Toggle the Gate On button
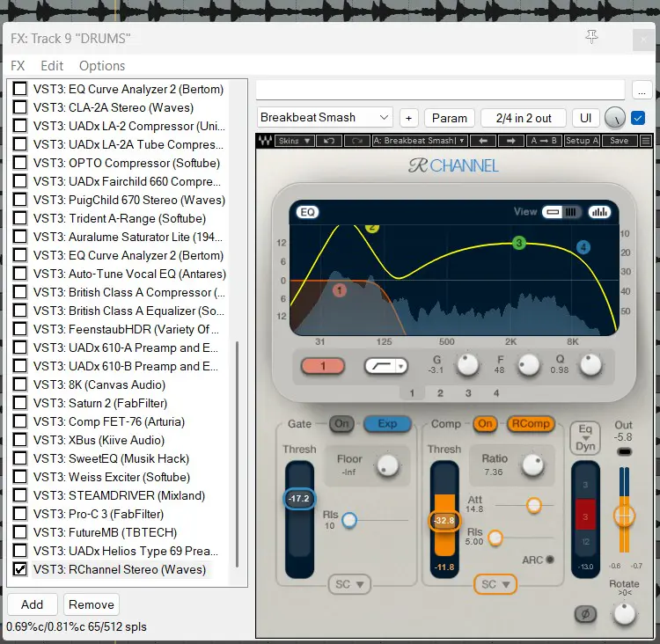Image resolution: width=660 pixels, height=644 pixels. (341, 424)
